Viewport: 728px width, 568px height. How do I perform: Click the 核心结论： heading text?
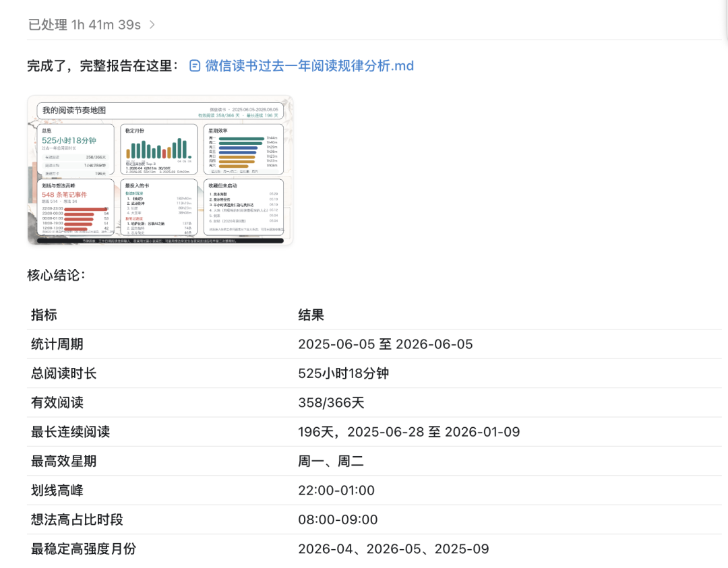(57, 275)
